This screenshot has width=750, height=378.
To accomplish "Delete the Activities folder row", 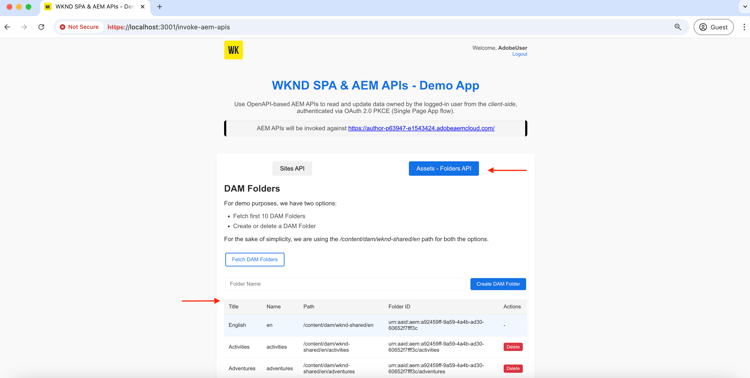I will pyautogui.click(x=513, y=347).
